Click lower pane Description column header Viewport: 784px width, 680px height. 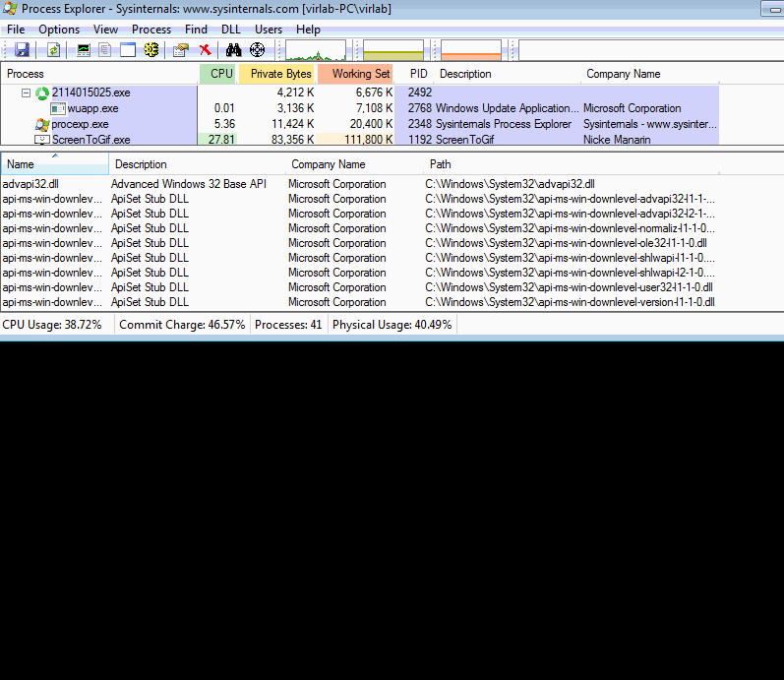(x=198, y=164)
